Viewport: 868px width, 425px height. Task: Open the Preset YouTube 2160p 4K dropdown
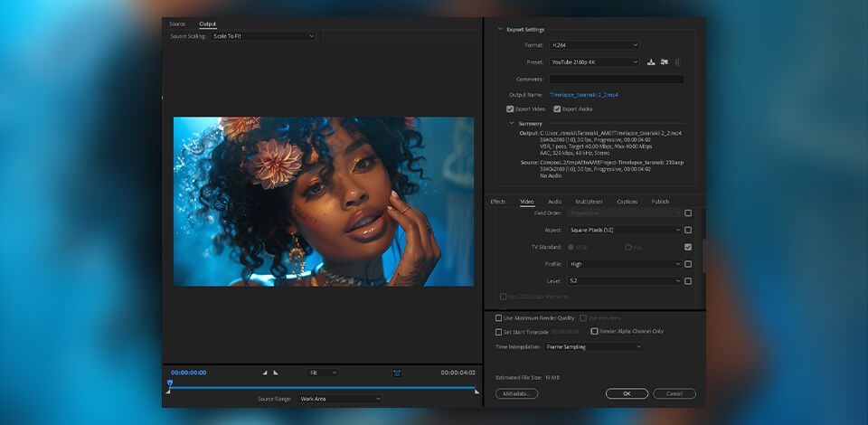point(595,62)
